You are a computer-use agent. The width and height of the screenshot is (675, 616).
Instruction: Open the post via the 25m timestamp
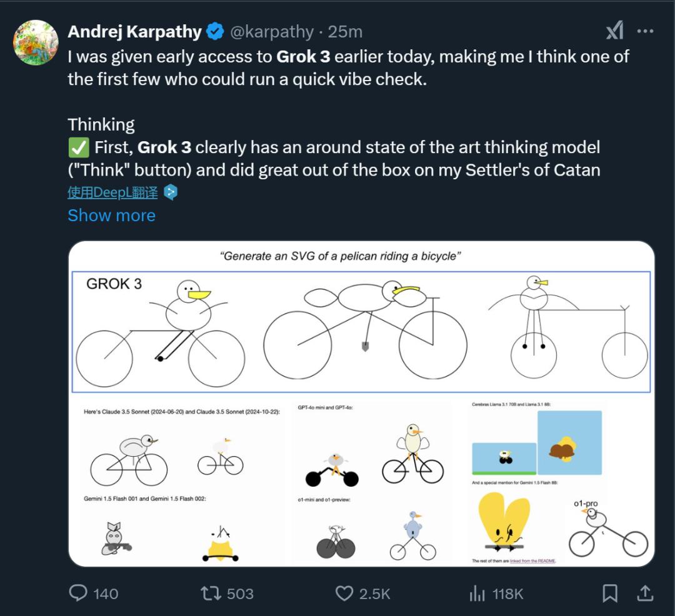(345, 31)
